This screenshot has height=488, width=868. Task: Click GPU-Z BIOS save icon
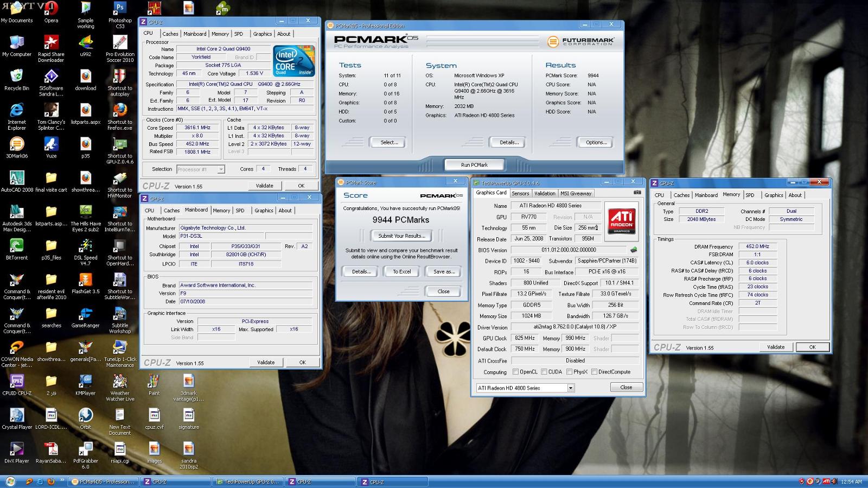[x=633, y=250]
